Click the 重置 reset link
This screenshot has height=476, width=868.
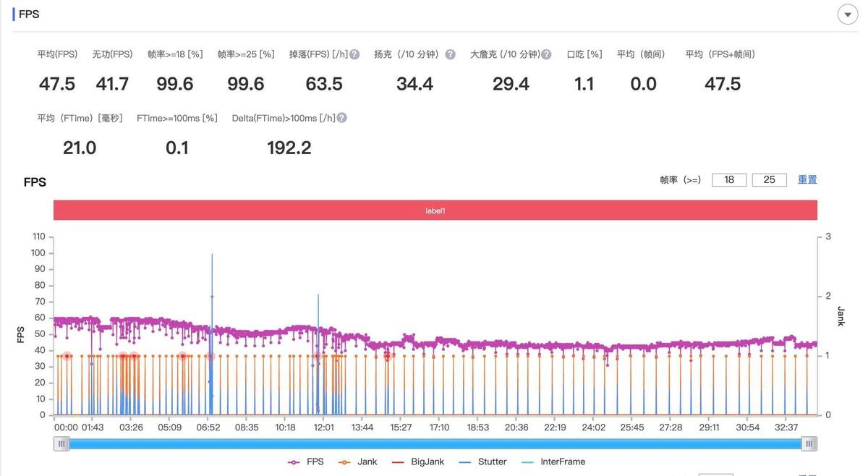pos(807,179)
